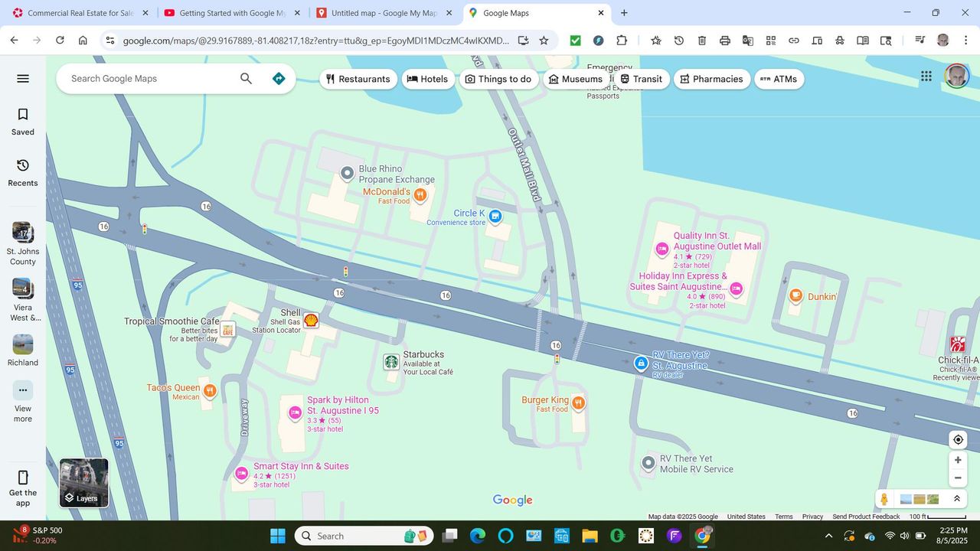This screenshot has width=980, height=551.
Task: Filter map by Restaurants
Action: click(x=358, y=79)
